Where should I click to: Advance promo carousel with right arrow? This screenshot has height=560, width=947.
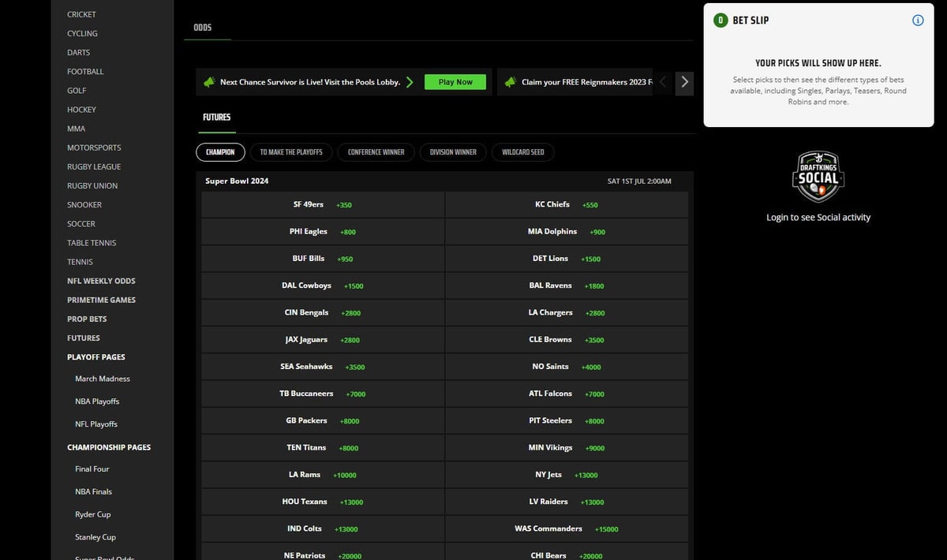click(x=684, y=82)
